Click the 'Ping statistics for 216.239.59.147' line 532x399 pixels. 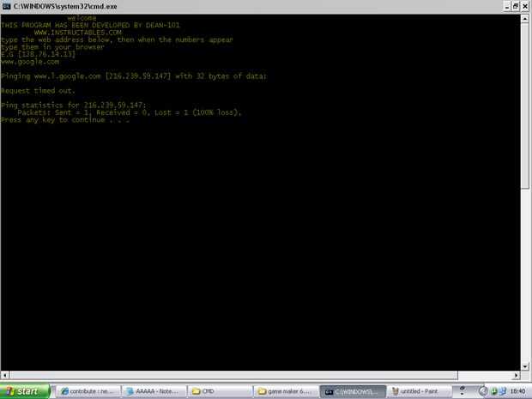73,106
